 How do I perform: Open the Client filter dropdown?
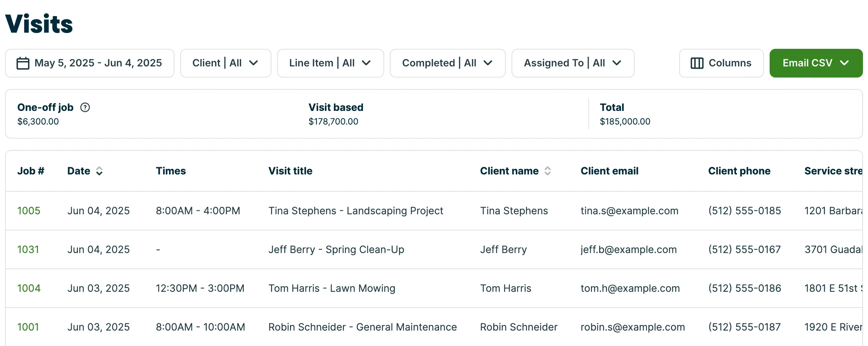pos(225,63)
